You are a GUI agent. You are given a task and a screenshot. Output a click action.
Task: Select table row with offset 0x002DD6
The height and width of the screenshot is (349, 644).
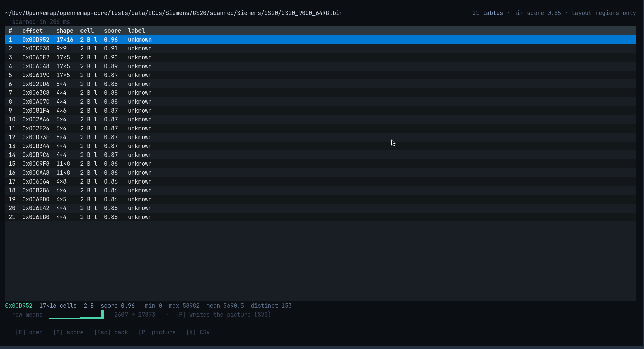pyautogui.click(x=321, y=84)
